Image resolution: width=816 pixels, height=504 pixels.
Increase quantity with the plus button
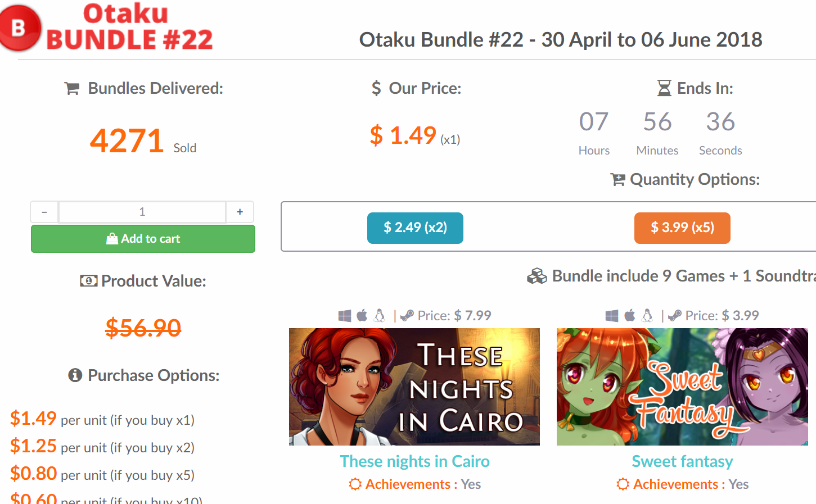240,212
